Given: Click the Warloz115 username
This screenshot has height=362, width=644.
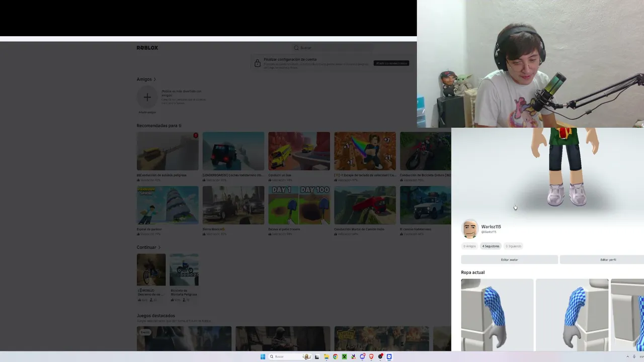Looking at the screenshot, I should tap(491, 227).
